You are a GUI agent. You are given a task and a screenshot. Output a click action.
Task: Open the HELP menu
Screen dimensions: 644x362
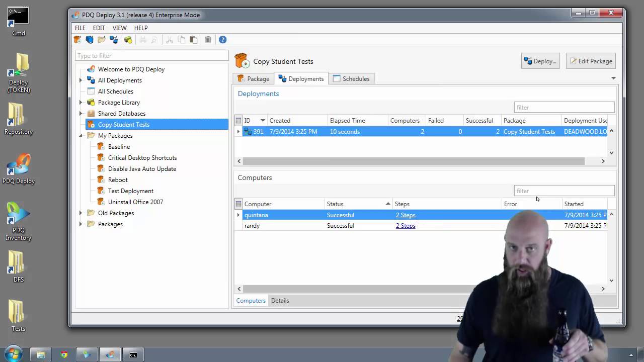pyautogui.click(x=141, y=28)
